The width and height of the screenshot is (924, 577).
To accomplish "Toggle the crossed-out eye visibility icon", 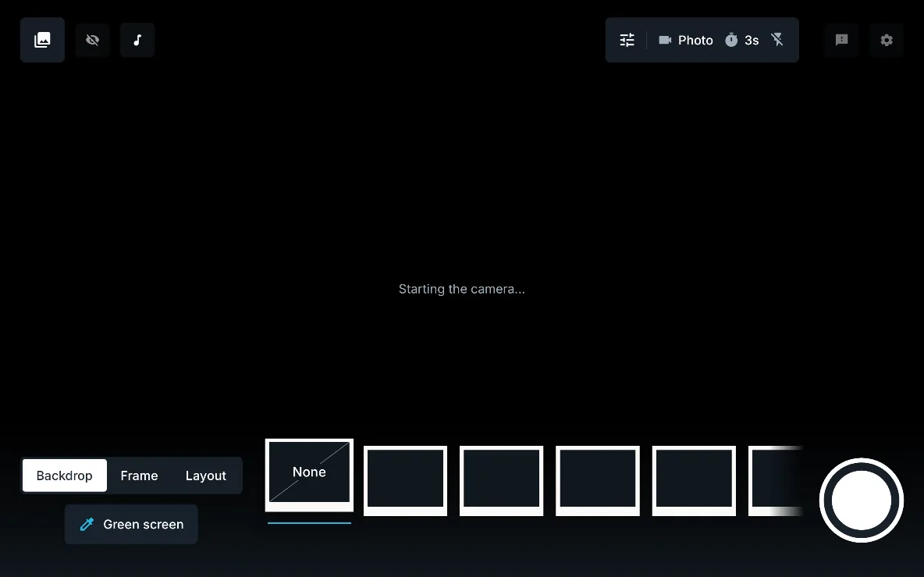I will pyautogui.click(x=93, y=40).
